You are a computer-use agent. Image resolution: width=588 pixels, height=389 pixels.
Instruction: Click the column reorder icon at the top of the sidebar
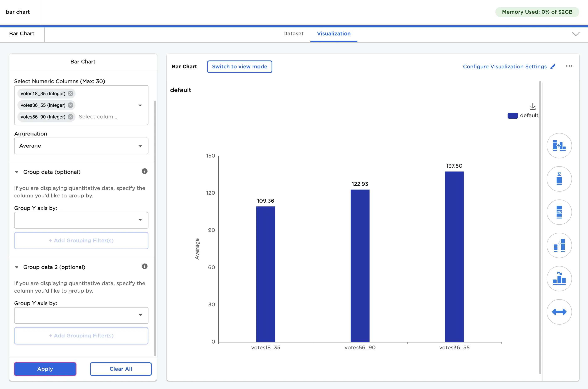click(x=559, y=146)
